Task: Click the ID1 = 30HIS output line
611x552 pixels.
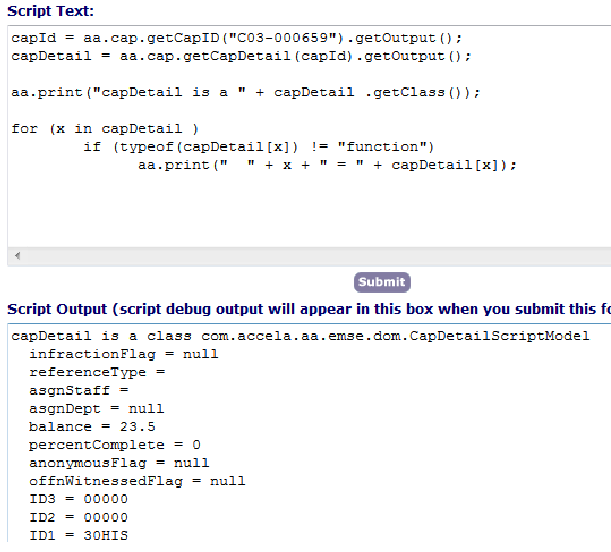Action: [x=78, y=535]
